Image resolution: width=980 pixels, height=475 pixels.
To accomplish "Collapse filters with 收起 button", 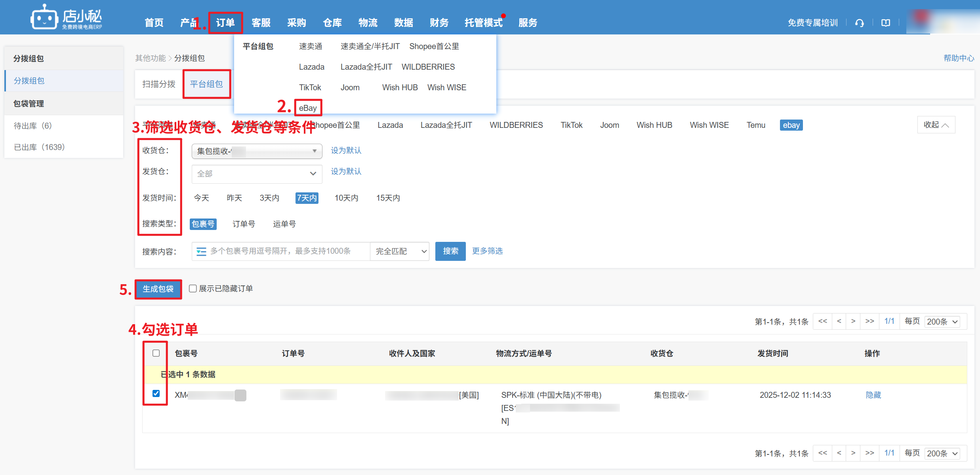I will 936,125.
